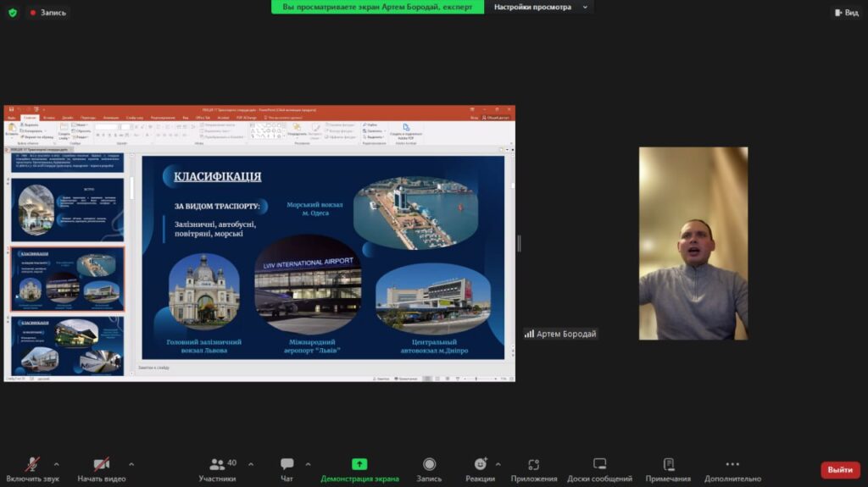Open the More (Дополнительно) menu

732,464
